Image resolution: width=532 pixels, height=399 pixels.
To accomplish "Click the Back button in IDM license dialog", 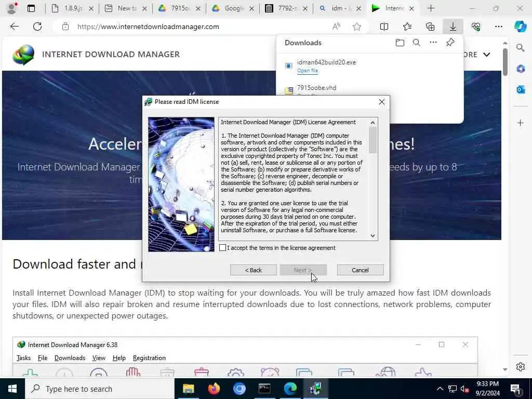I will (x=253, y=270).
